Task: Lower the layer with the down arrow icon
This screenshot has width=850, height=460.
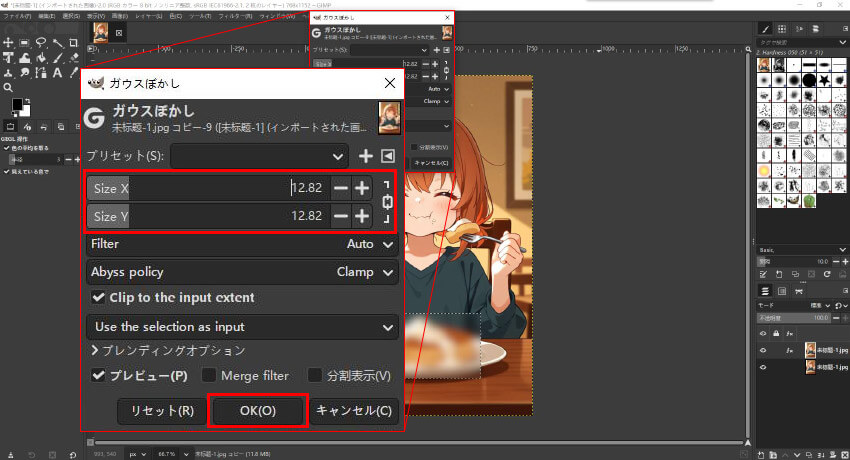Action: coord(797,455)
